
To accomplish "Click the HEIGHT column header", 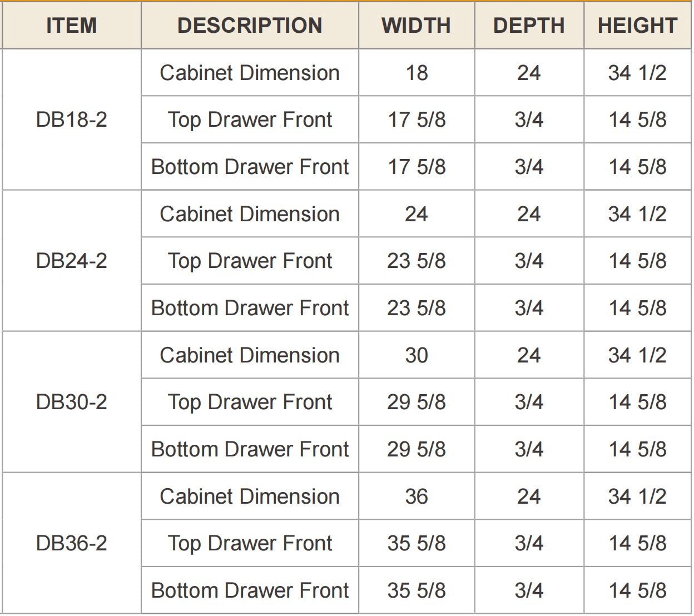I will tap(637, 26).
